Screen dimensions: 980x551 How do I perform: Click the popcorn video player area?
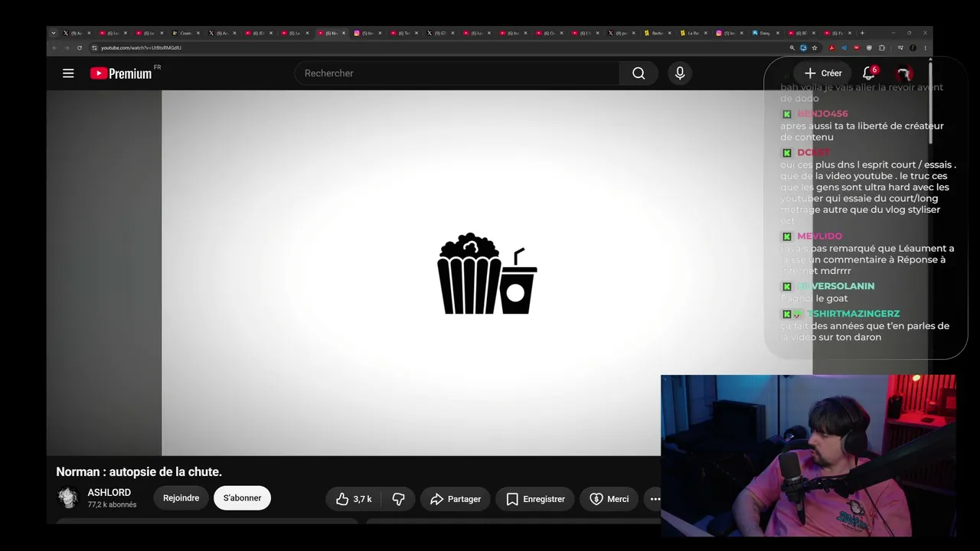487,273
